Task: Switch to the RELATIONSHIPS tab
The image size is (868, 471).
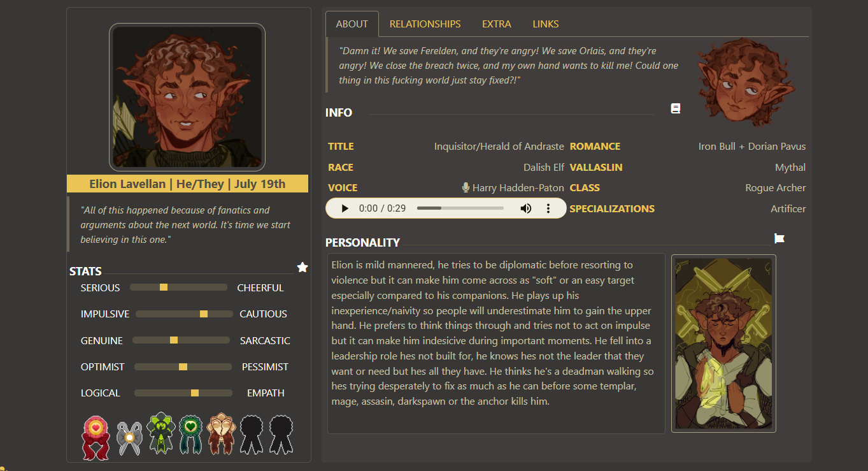Action: click(x=425, y=24)
